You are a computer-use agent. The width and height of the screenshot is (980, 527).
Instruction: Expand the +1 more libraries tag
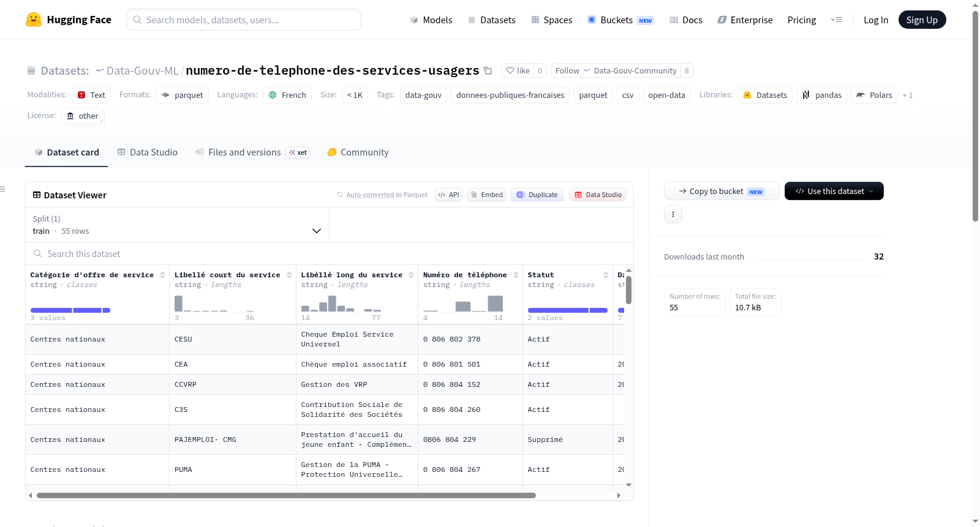coord(908,95)
